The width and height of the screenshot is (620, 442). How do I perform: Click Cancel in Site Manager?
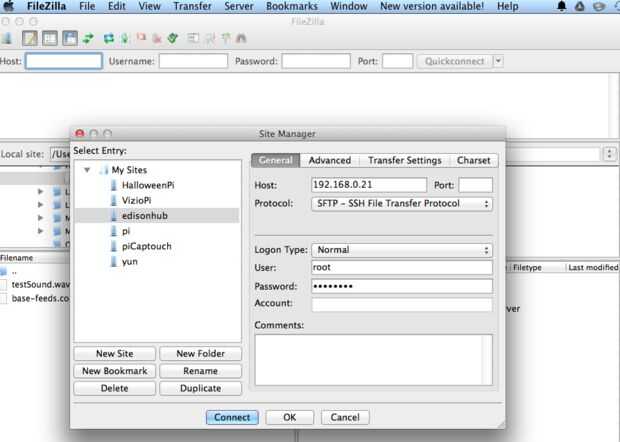(345, 417)
